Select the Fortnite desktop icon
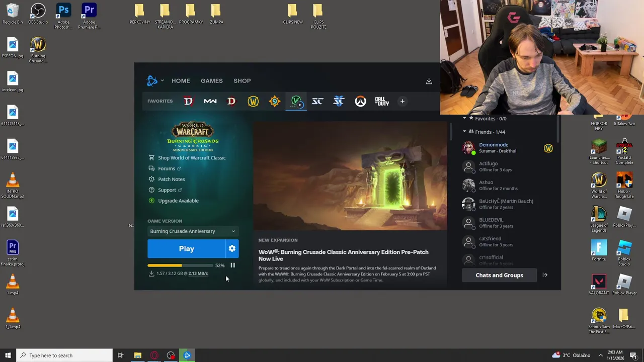644x362 pixels. pyautogui.click(x=599, y=251)
